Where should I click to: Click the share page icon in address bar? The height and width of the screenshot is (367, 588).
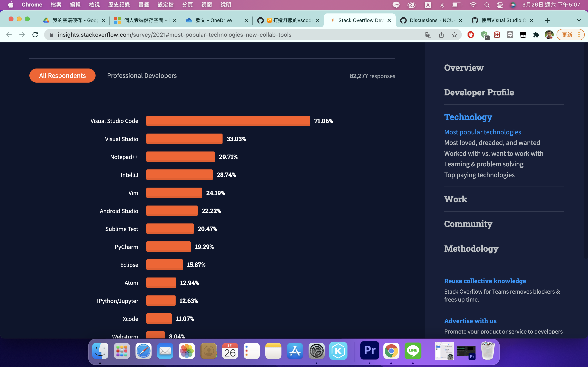[x=441, y=35]
